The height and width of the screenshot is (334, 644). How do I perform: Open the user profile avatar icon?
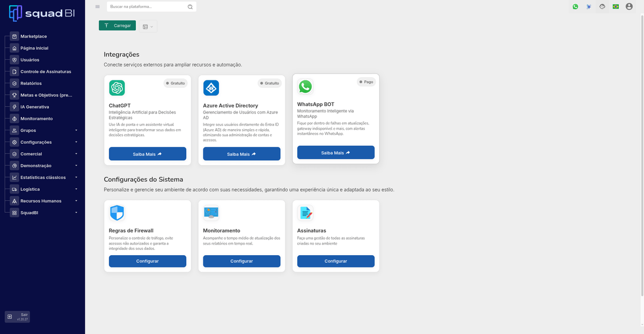[629, 6]
